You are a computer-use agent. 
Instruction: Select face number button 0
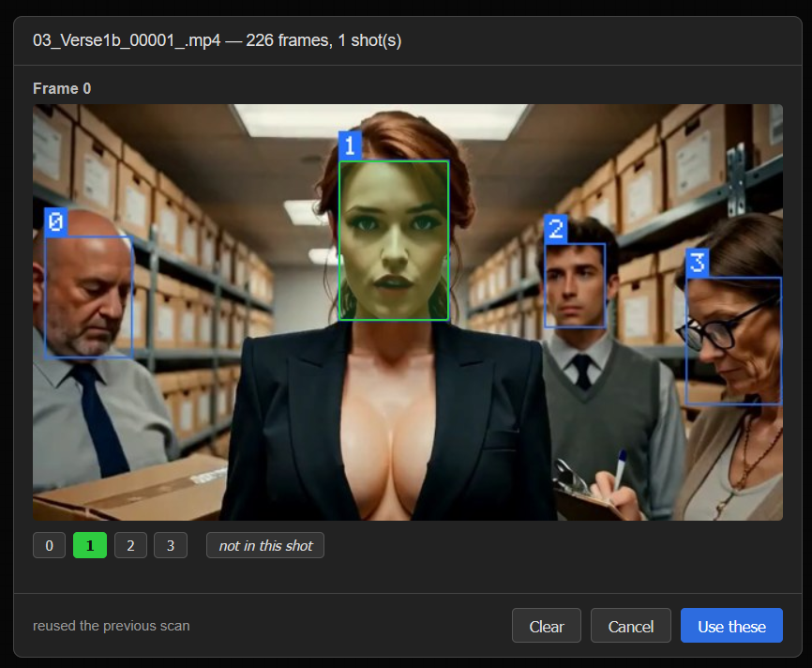click(49, 545)
